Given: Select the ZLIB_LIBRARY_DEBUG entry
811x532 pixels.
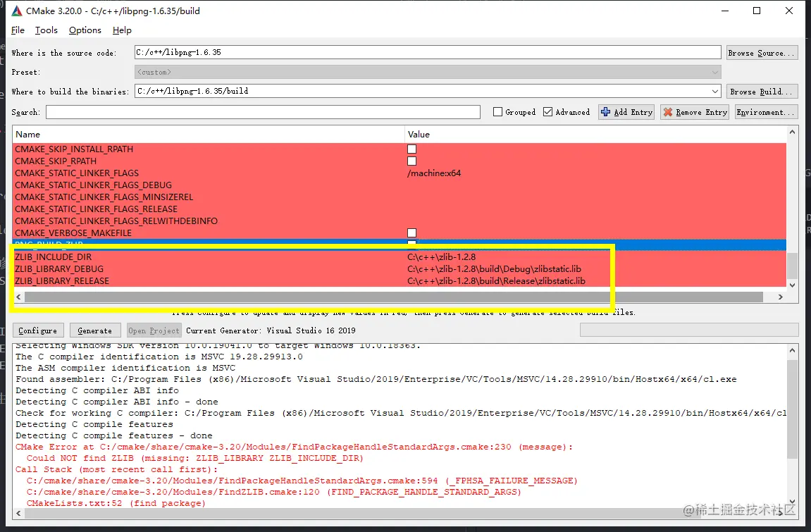Looking at the screenshot, I should point(59,269).
